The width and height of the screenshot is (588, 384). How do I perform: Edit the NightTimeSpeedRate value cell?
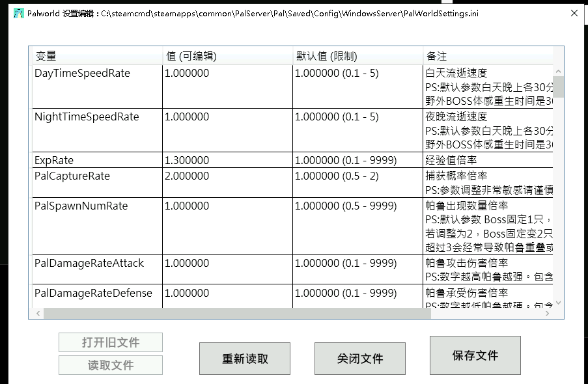[228, 130]
